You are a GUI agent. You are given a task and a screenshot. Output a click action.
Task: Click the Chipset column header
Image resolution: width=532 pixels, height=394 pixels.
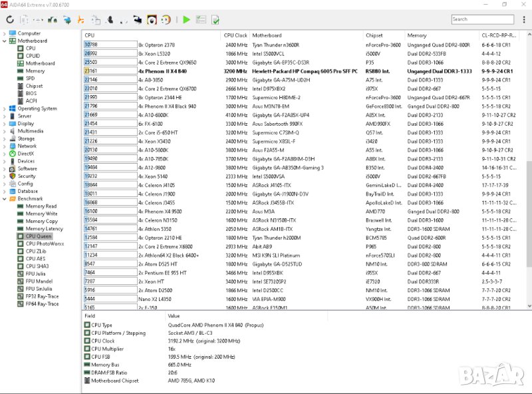[x=374, y=35]
